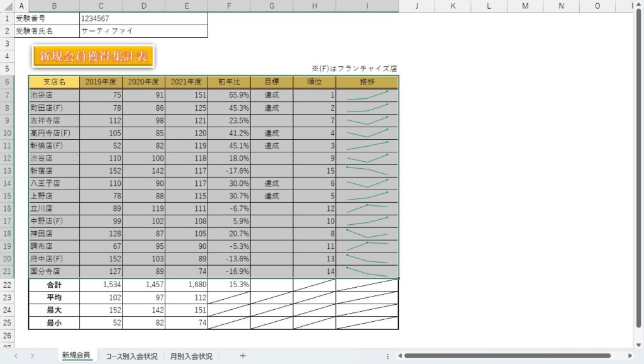
Task: Select row header 22
Action: [7, 285]
